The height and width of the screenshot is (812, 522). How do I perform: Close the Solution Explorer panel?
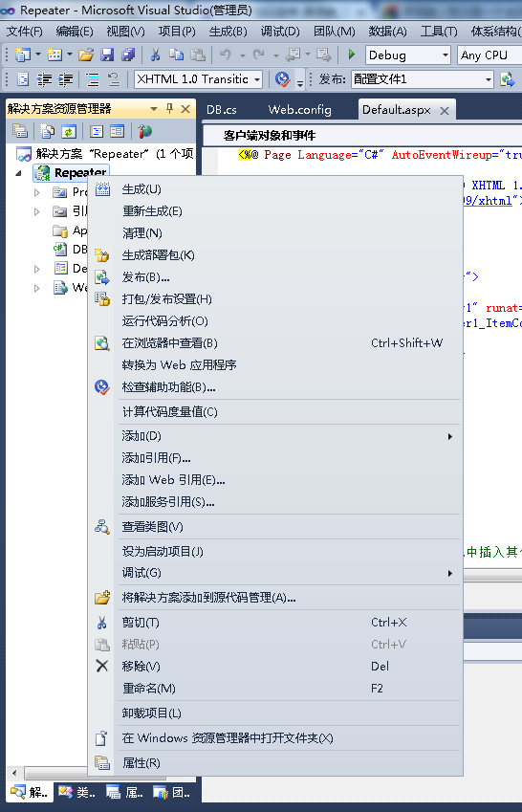point(185,109)
